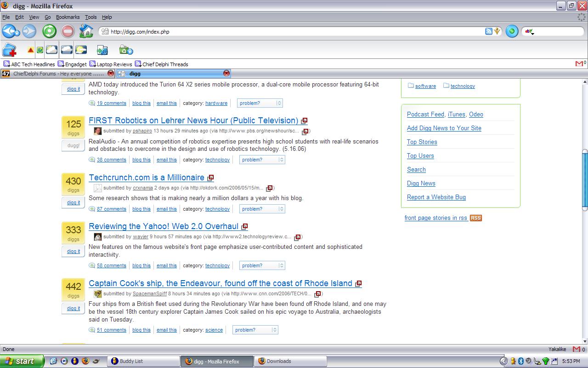Open the problem? dropdown for Techcrunch story

tap(262, 209)
